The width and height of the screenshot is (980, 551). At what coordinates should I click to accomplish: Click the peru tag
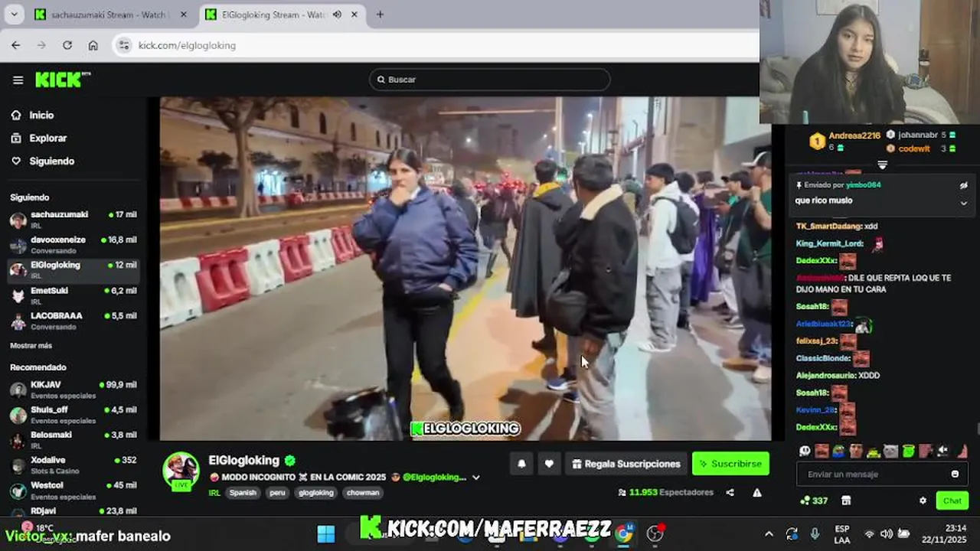(277, 493)
